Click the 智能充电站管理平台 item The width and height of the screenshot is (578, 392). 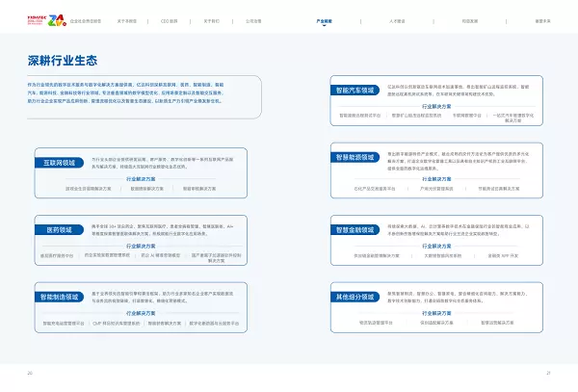coord(66,323)
